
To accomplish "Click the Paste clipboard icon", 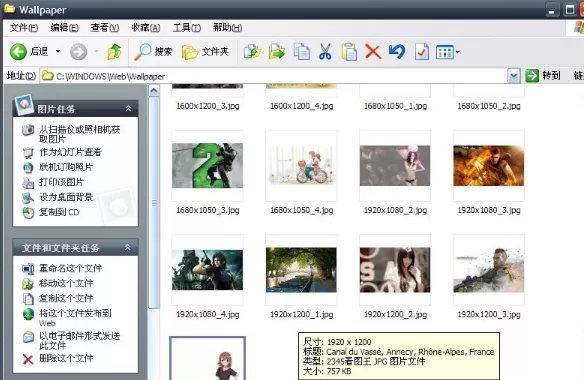I will tap(349, 52).
